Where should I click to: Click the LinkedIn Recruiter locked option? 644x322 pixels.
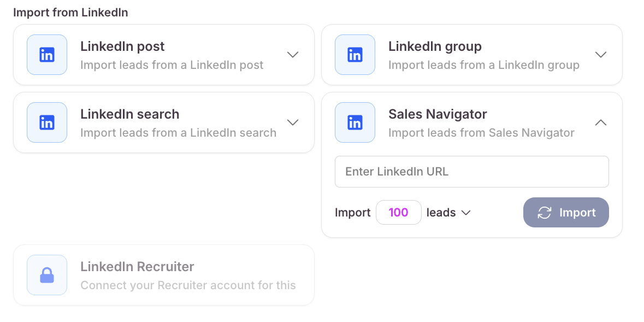tap(164, 275)
